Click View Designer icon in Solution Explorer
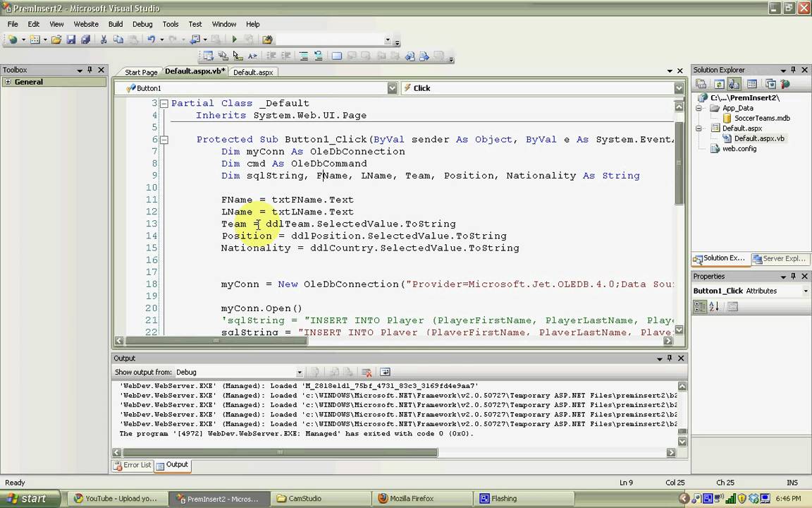 click(x=752, y=84)
